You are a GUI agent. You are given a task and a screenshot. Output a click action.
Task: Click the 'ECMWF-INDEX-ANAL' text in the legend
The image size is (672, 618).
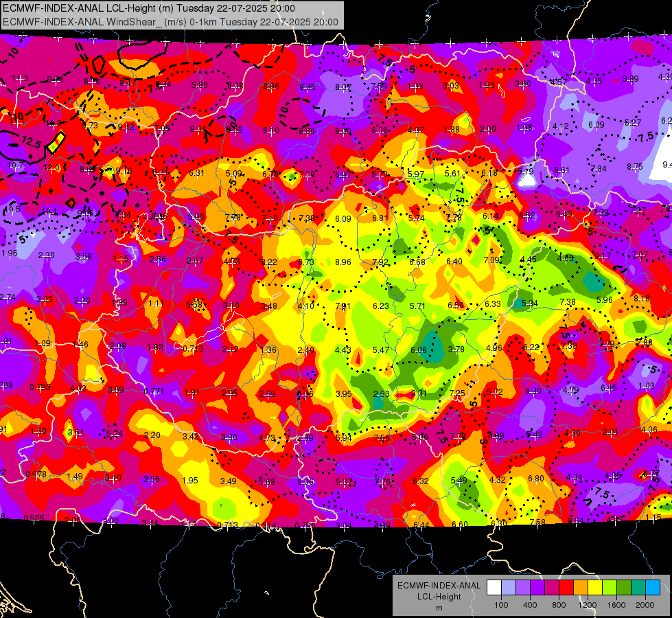click(x=439, y=586)
